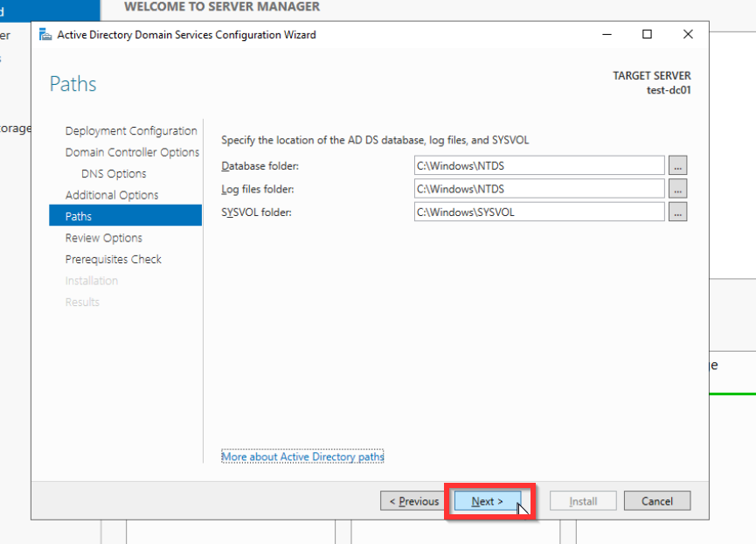The width and height of the screenshot is (756, 544).
Task: Go to Domain Controller Options step
Action: pyautogui.click(x=132, y=152)
